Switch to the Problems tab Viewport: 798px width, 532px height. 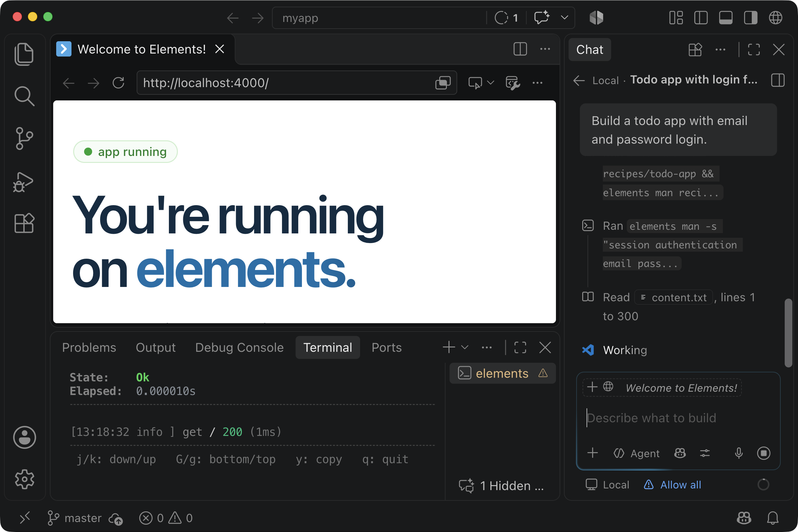pyautogui.click(x=89, y=347)
